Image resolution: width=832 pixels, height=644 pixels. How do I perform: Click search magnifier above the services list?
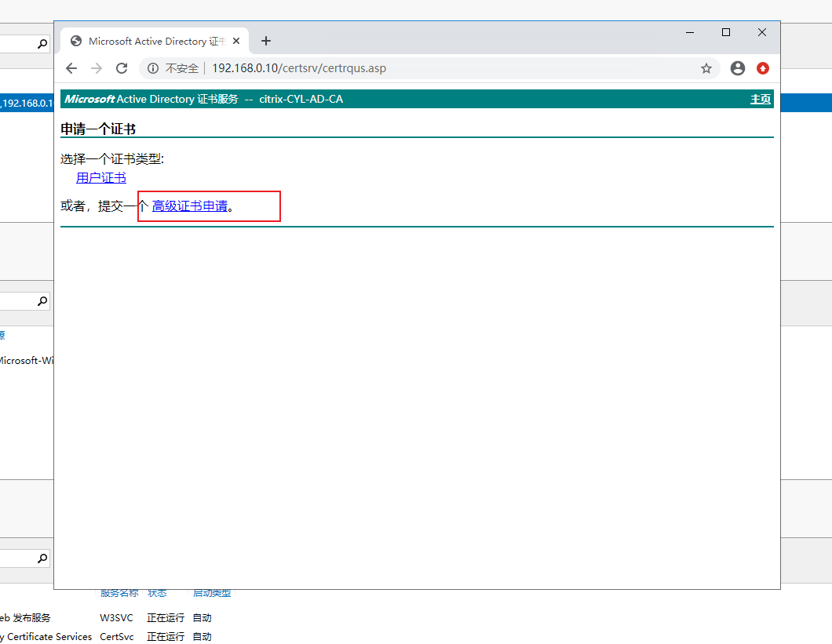coord(42,558)
